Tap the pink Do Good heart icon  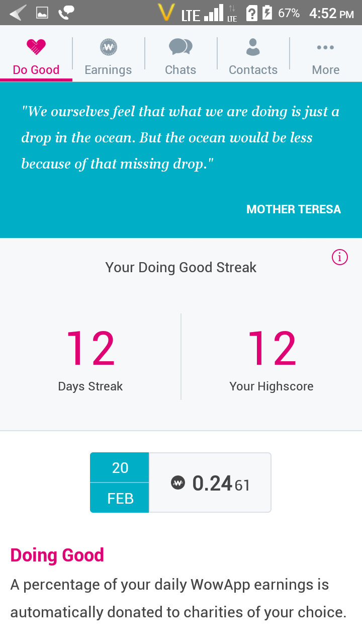click(x=36, y=47)
